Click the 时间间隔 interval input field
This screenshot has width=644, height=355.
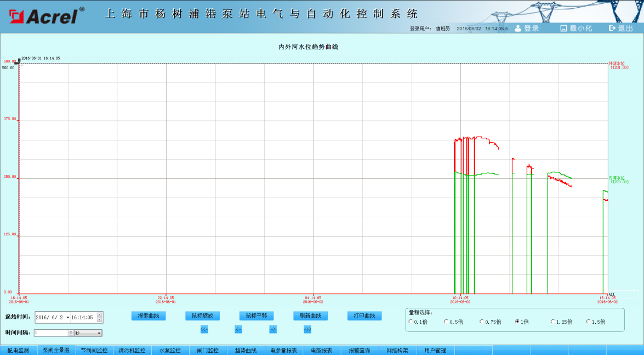point(51,333)
